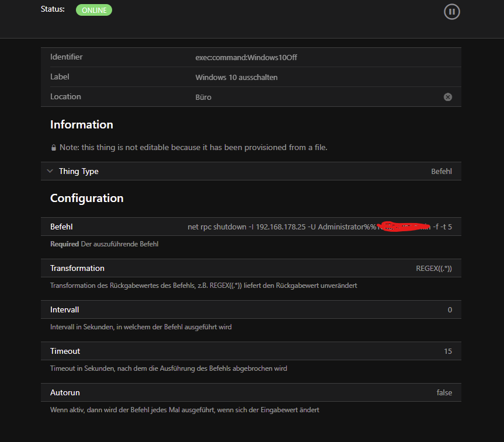Click the not editable provisioning note text

(193, 148)
